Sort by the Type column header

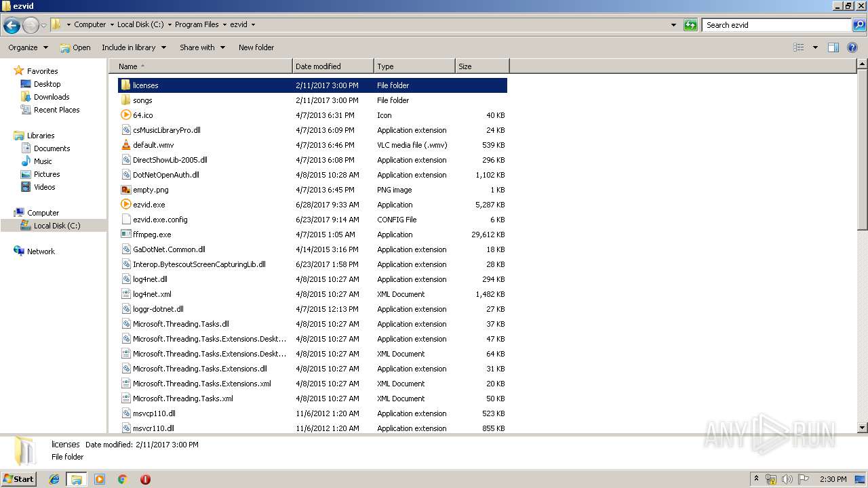(414, 66)
